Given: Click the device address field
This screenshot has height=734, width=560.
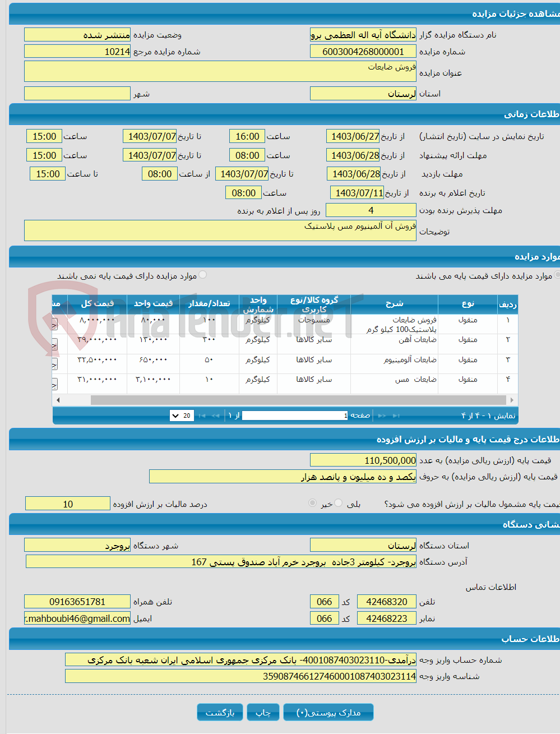Looking at the screenshot, I should pyautogui.click(x=221, y=562).
